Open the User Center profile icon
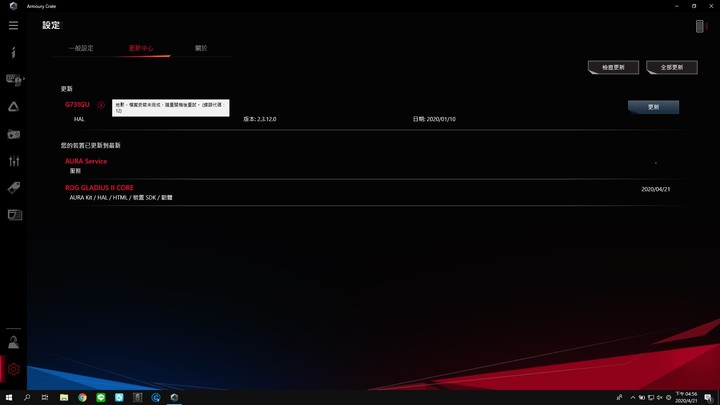Viewport: 720px width, 405px height. click(13, 342)
